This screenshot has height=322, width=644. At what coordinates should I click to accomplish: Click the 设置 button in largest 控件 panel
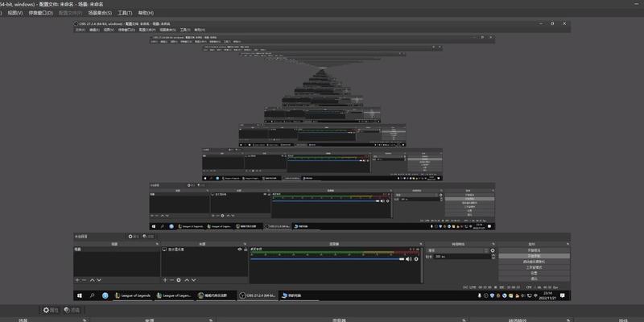coord(533,273)
